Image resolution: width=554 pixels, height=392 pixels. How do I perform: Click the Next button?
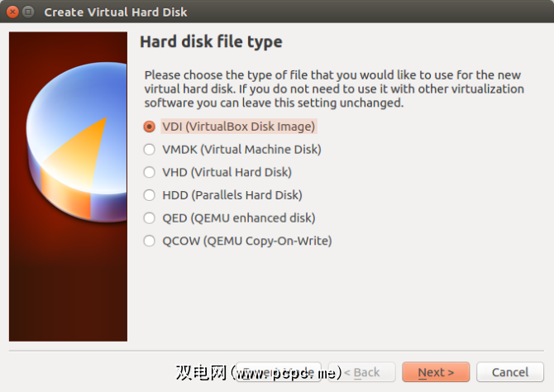(436, 372)
